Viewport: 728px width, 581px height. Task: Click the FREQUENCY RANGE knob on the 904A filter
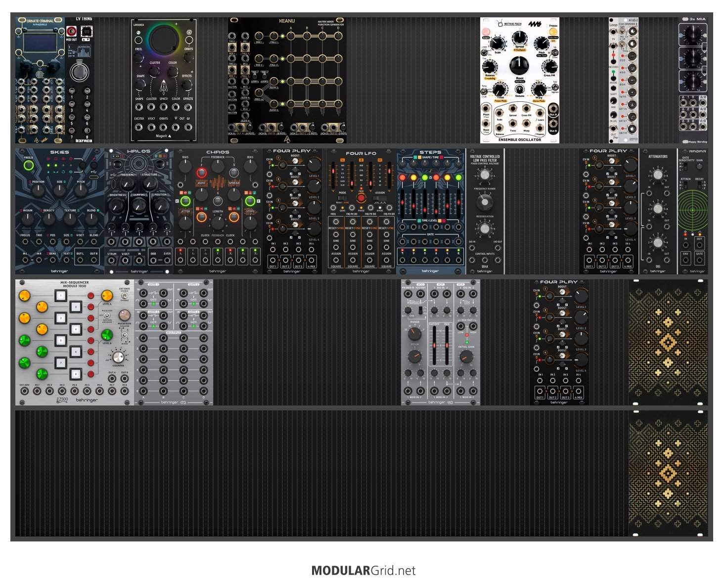(x=485, y=202)
